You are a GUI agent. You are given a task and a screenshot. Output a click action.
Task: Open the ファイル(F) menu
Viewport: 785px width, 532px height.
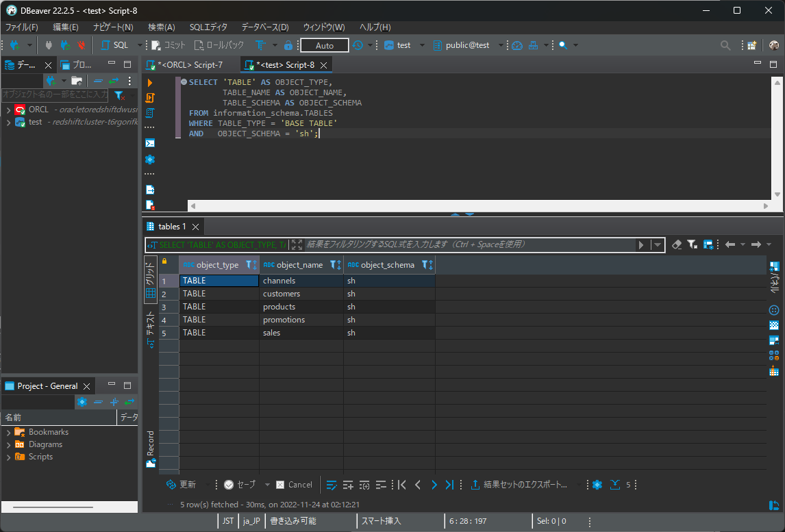coord(21,27)
